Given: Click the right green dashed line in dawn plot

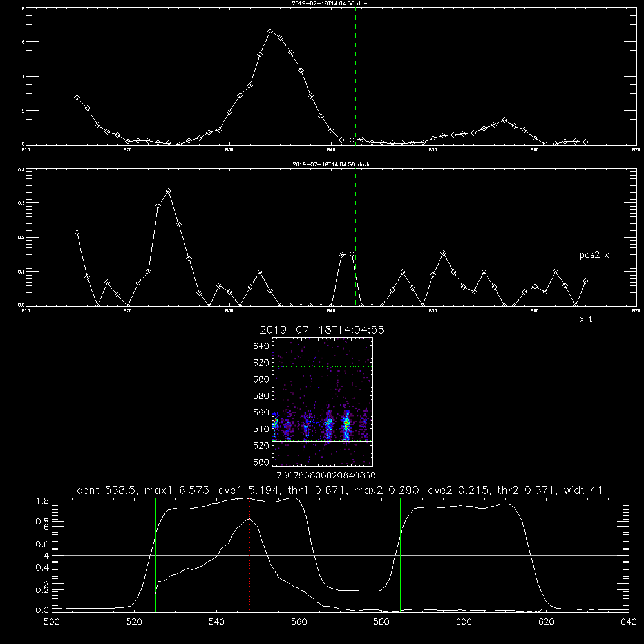Looking at the screenshot, I should coord(355,77).
